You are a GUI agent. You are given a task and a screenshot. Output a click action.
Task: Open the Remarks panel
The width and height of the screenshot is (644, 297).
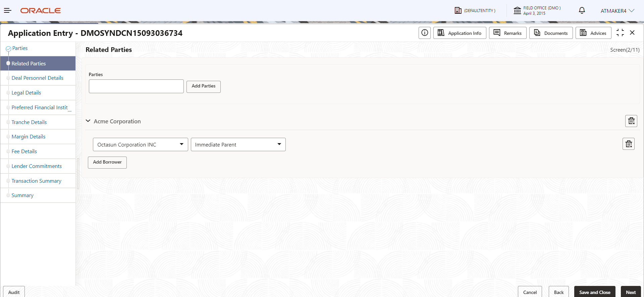click(508, 33)
